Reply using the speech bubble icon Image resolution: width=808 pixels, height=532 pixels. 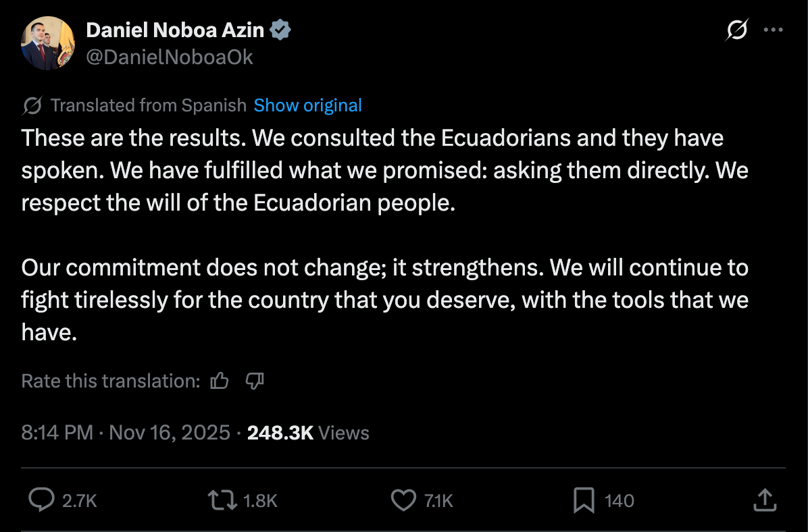coord(42,500)
